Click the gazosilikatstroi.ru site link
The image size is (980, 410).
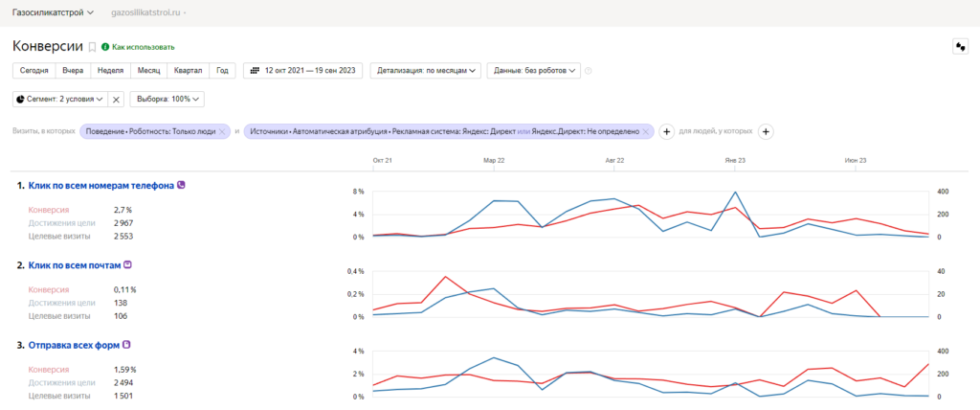coord(146,11)
